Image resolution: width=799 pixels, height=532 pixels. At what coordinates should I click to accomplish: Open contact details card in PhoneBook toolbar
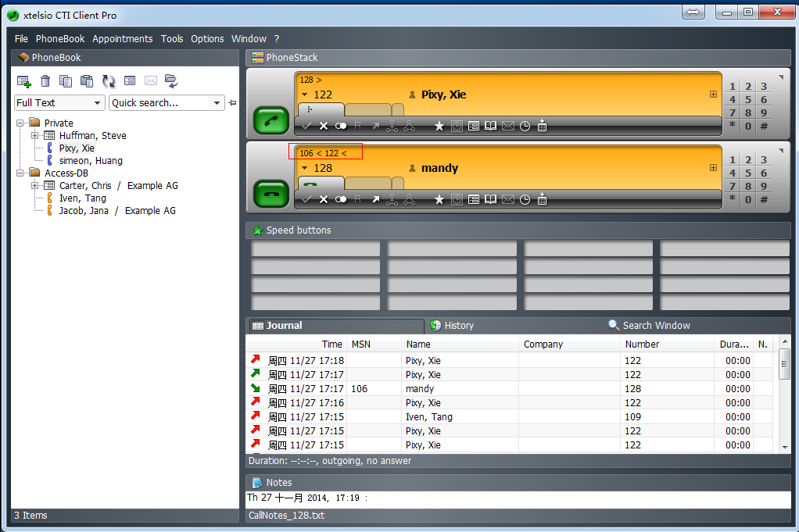(x=130, y=80)
